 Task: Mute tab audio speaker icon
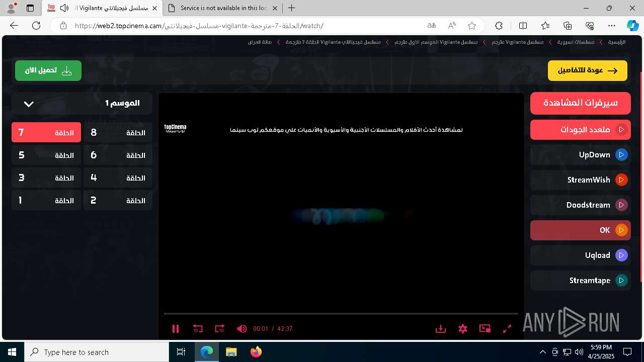(64, 8)
